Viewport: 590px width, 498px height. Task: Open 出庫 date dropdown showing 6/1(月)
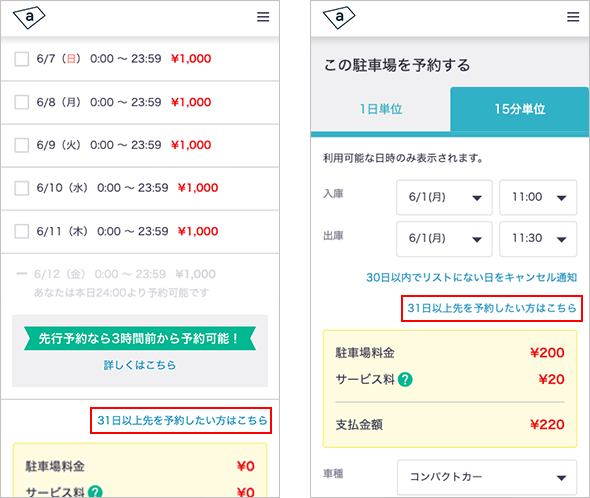pyautogui.click(x=444, y=239)
